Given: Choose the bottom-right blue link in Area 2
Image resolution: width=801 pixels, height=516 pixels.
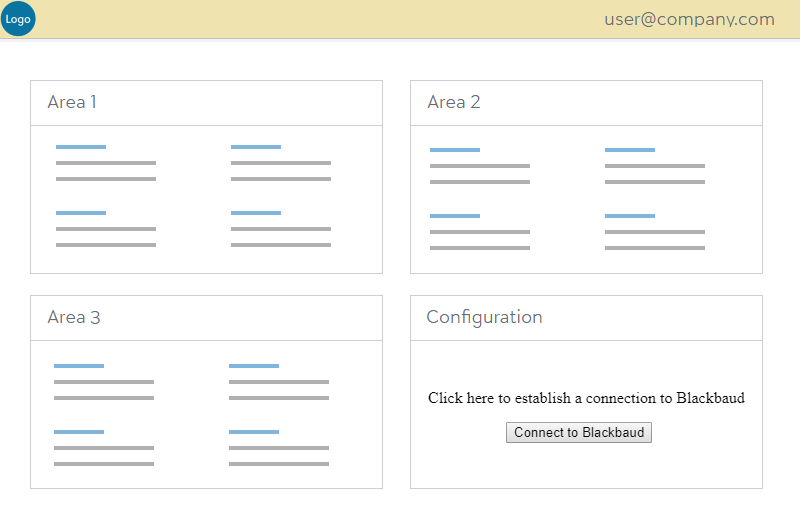Looking at the screenshot, I should click(630, 216).
